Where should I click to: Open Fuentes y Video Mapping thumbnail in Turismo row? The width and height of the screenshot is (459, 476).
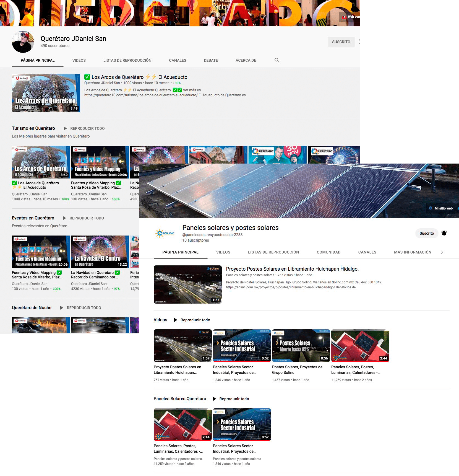[100, 162]
